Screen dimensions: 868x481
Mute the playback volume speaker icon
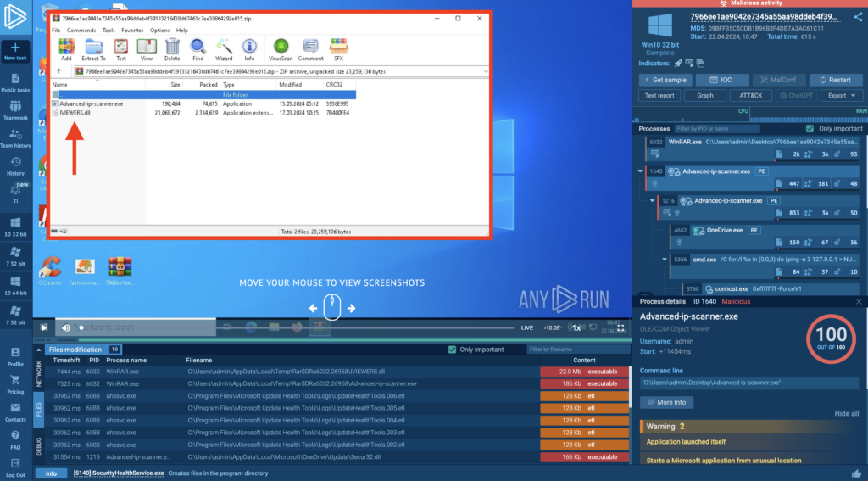65,327
